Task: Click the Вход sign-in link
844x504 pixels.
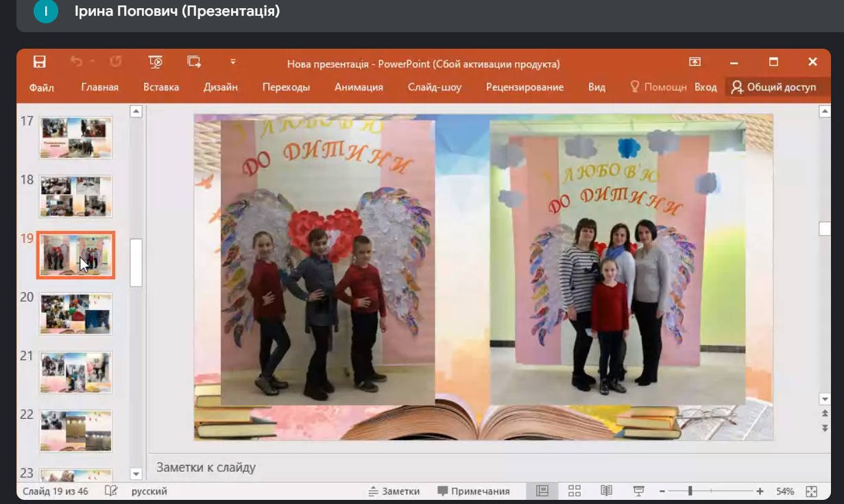Action: click(x=706, y=87)
